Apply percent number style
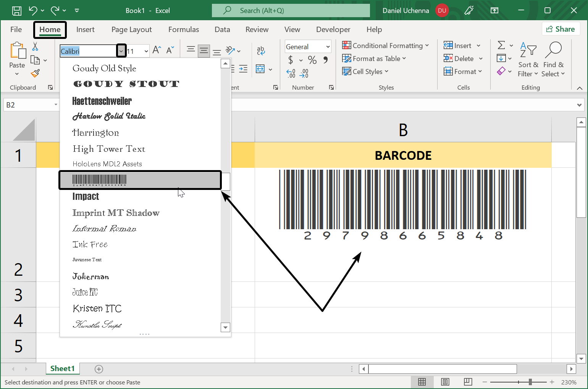 click(312, 60)
